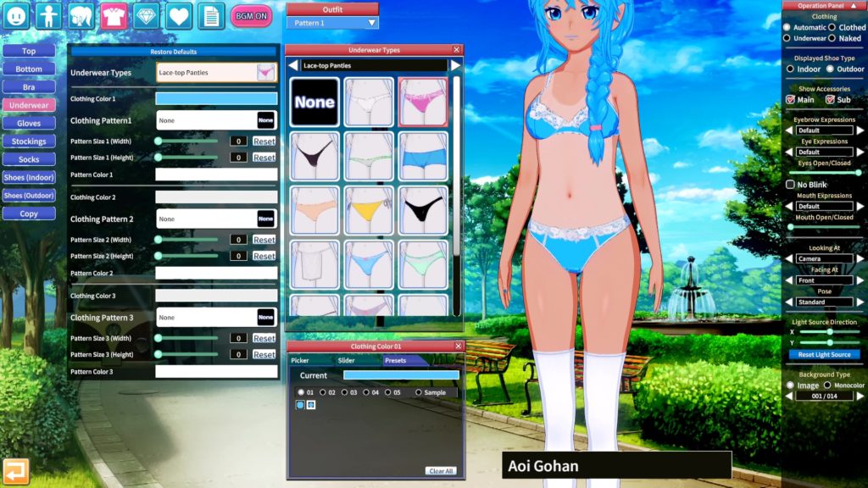Reset Pattern Size 2 (Height)
The width and height of the screenshot is (868, 488).
264,256
